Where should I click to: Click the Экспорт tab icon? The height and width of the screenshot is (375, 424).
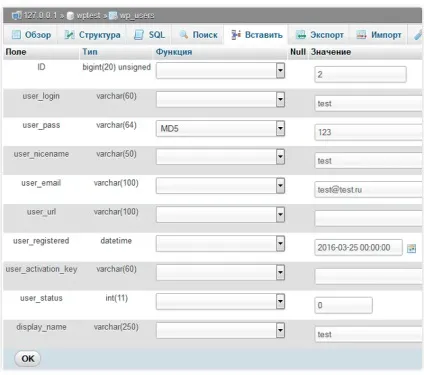[x=301, y=35]
